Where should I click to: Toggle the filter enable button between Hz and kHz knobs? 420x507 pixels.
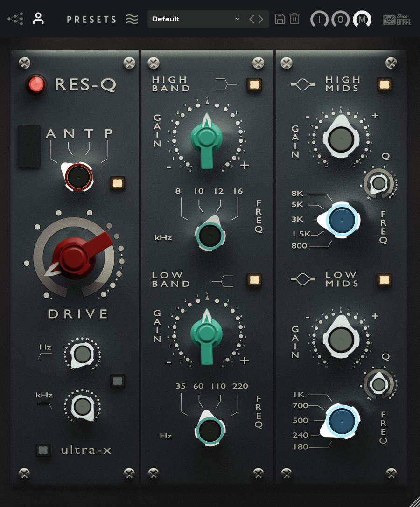(x=117, y=381)
